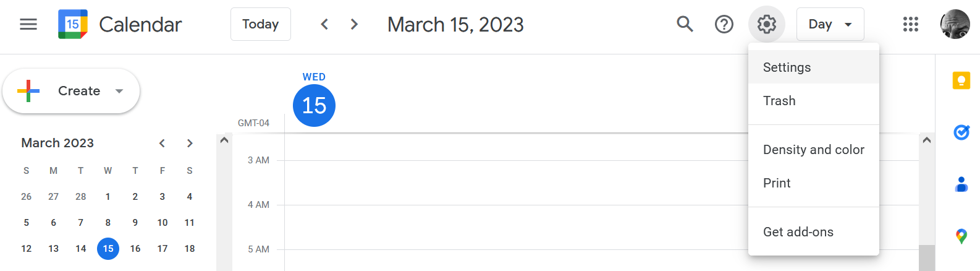Choose Density and color menu item
The image size is (980, 271).
pyautogui.click(x=813, y=150)
